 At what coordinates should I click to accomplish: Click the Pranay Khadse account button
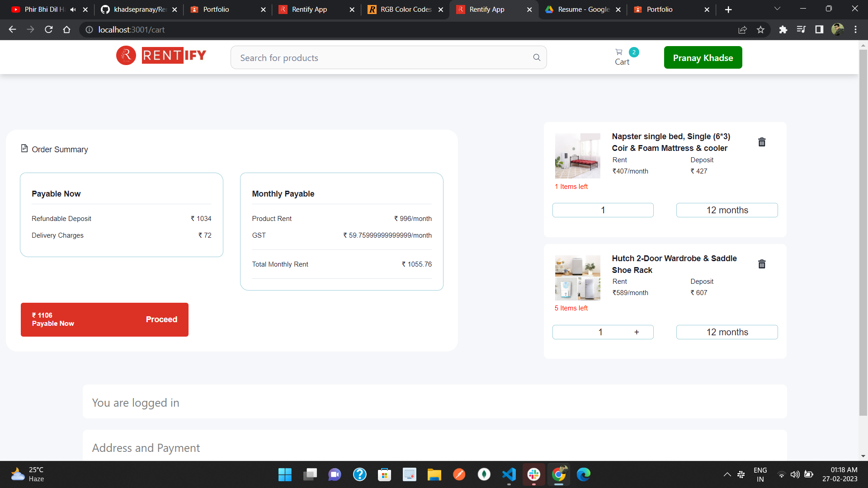coord(703,58)
